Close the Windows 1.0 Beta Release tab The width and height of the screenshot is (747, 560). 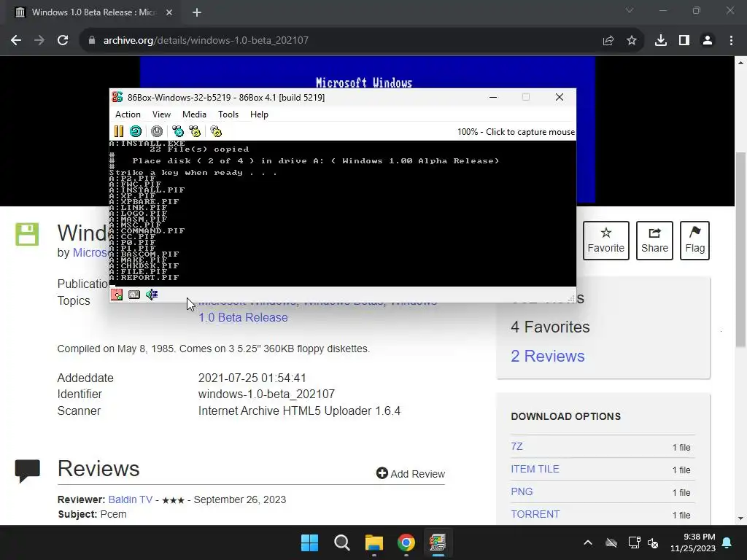(169, 12)
